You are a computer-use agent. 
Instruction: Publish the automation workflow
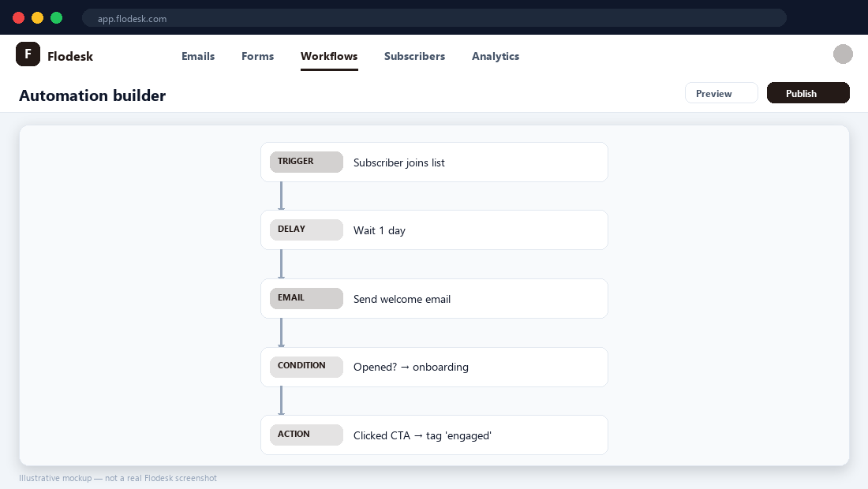pyautogui.click(x=808, y=93)
